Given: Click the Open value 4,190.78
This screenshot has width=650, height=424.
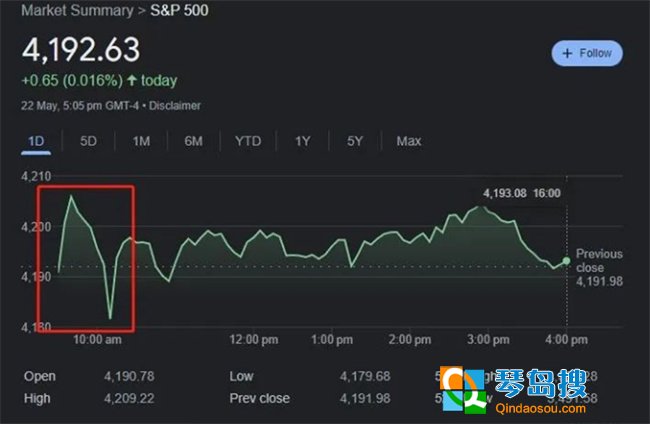Looking at the screenshot, I should click(129, 376).
